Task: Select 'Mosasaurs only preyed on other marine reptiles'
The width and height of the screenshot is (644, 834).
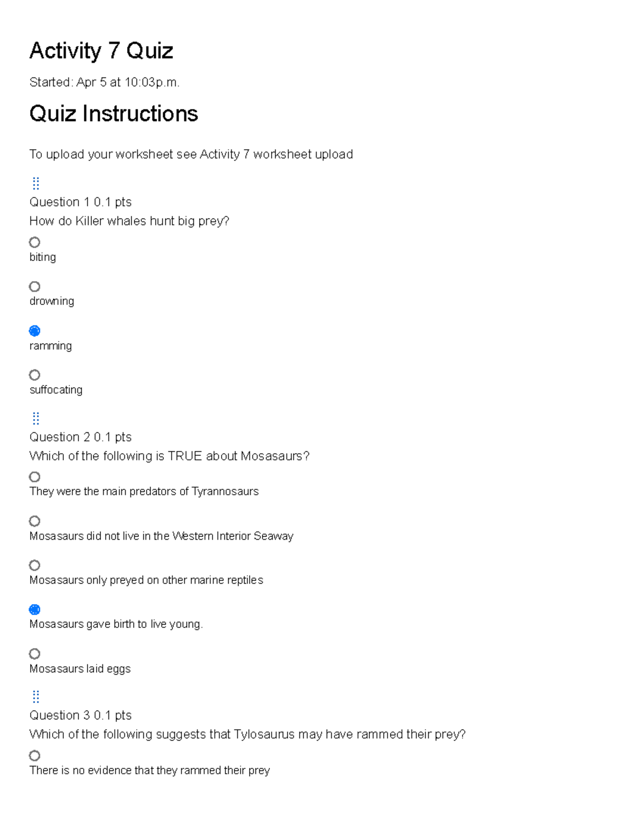Action: pyautogui.click(x=34, y=565)
